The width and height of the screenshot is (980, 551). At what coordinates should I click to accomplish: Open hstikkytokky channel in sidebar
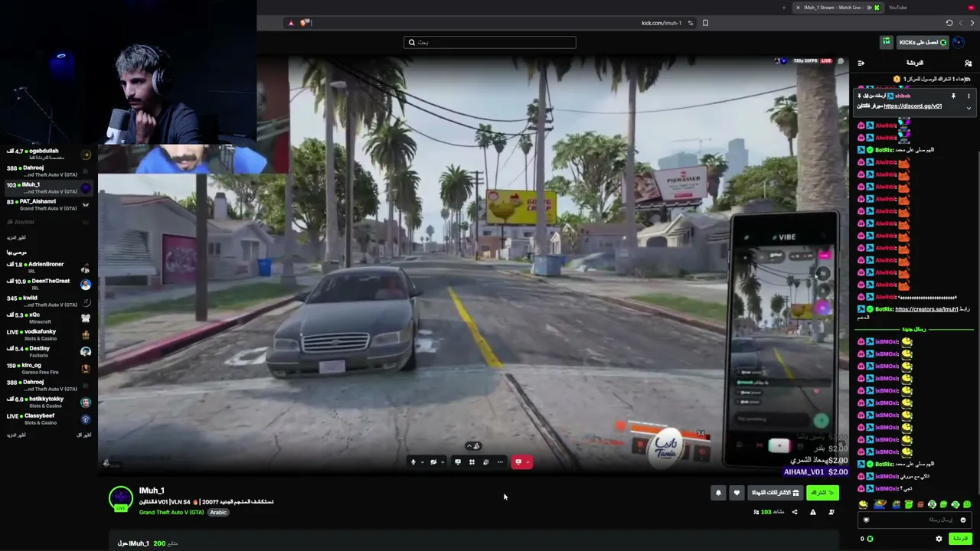coord(48,402)
